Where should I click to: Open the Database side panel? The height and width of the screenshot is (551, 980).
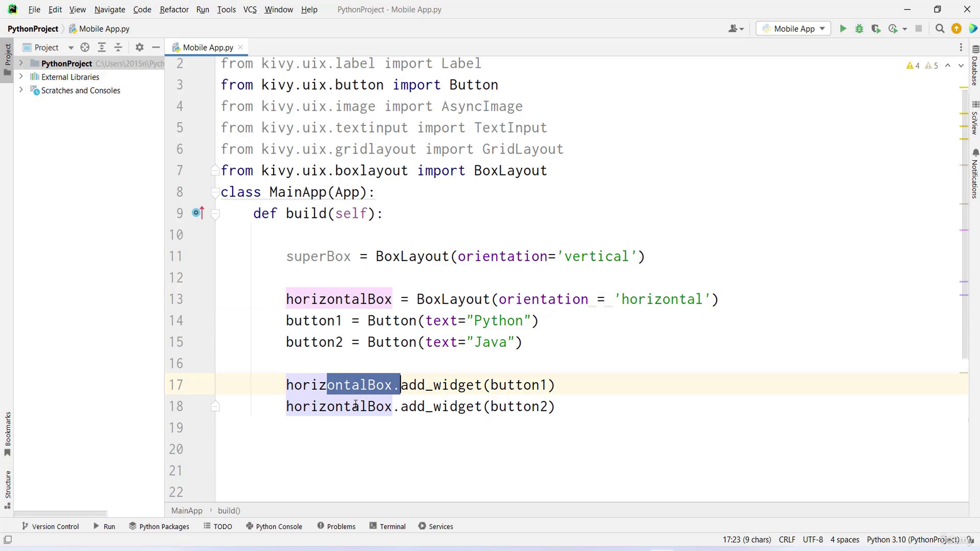coord(975,65)
